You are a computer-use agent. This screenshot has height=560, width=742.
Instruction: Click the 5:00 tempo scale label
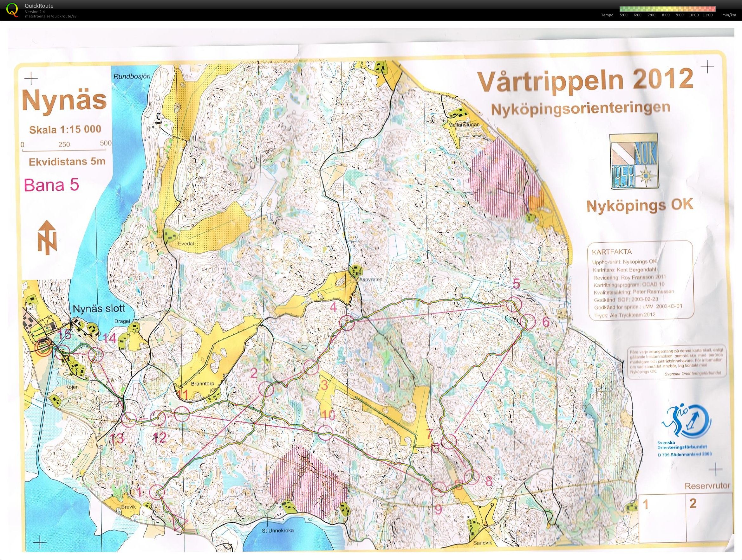[624, 15]
